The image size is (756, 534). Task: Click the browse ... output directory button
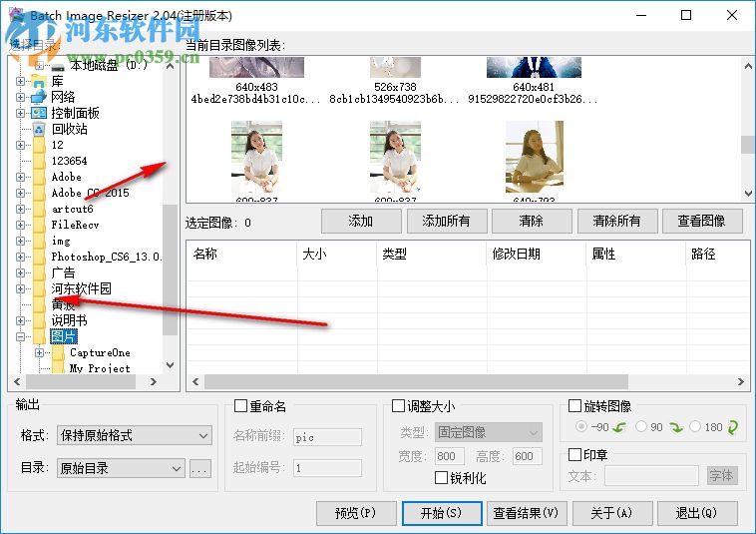point(200,468)
